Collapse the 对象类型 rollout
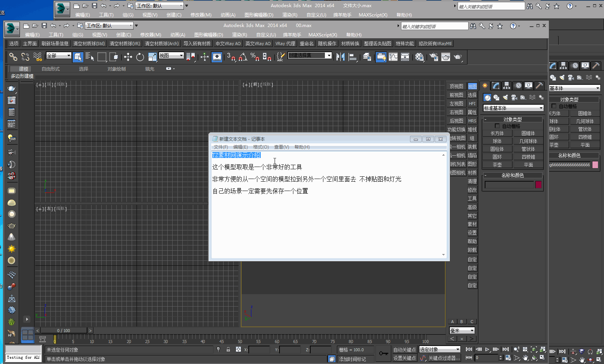 point(512,119)
